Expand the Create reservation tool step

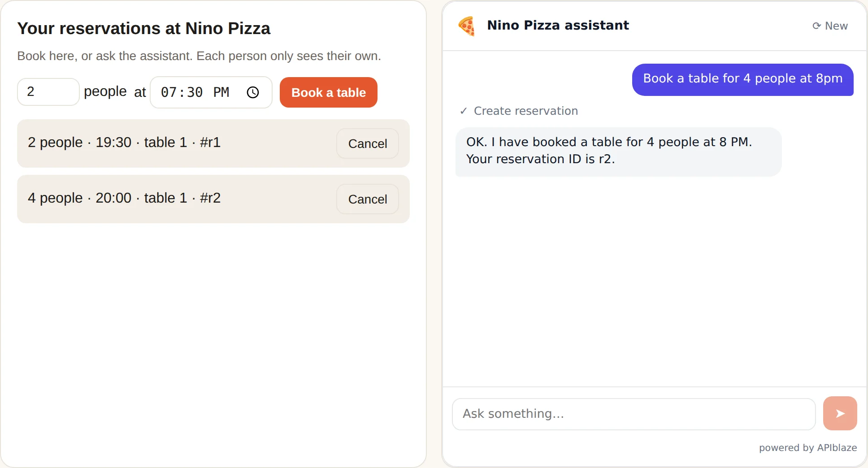point(519,111)
